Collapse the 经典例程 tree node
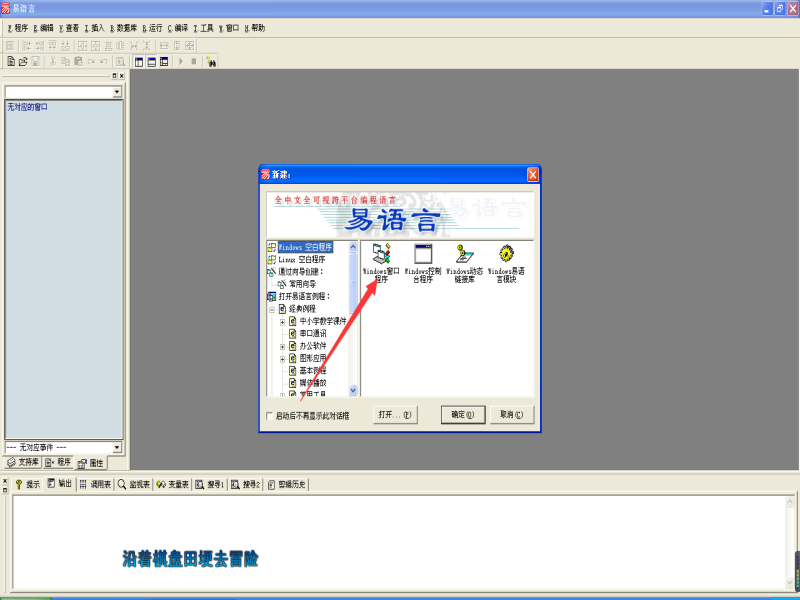Image resolution: width=800 pixels, height=600 pixels. 272,309
